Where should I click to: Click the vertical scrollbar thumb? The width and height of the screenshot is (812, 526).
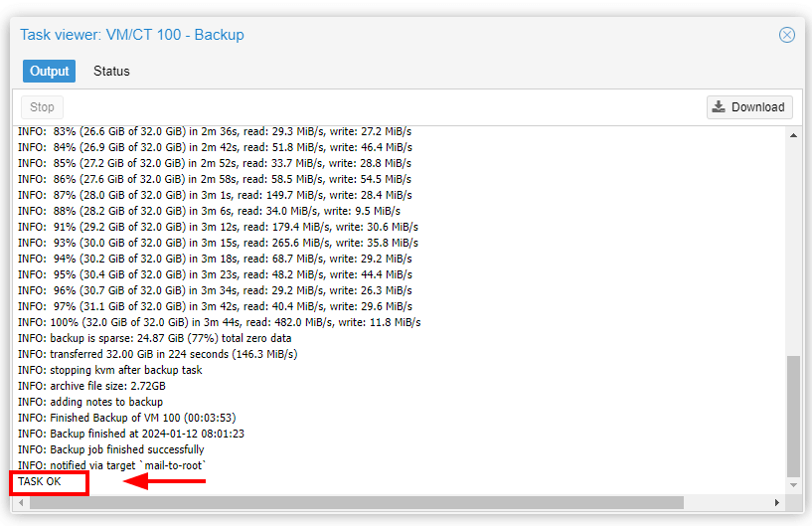click(792, 416)
